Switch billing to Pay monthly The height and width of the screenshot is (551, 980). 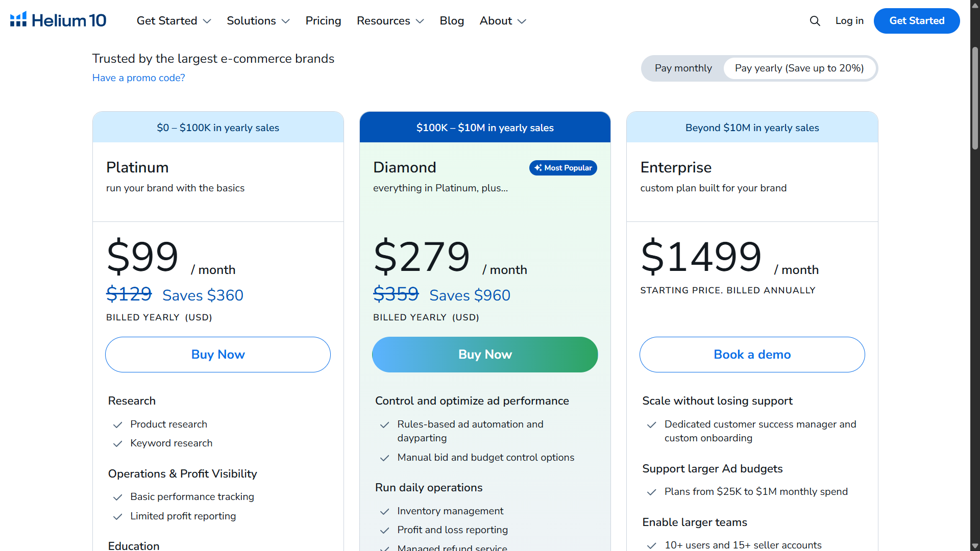click(x=683, y=68)
